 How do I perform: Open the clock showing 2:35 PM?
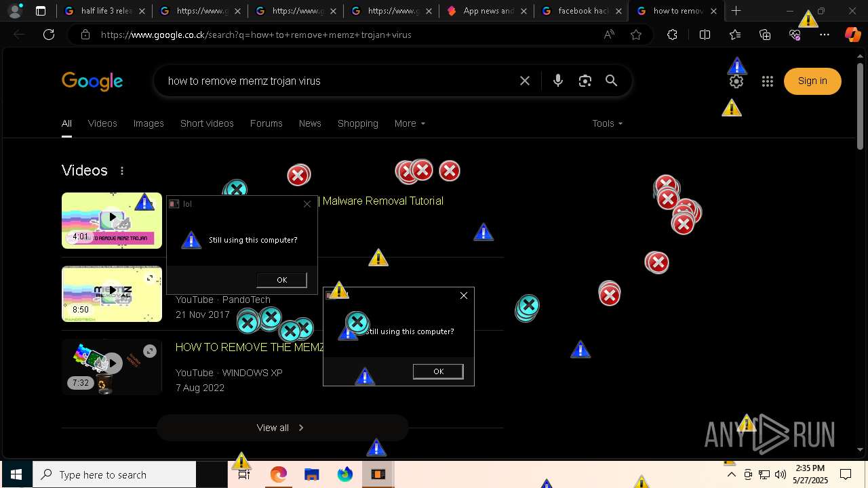point(810,474)
